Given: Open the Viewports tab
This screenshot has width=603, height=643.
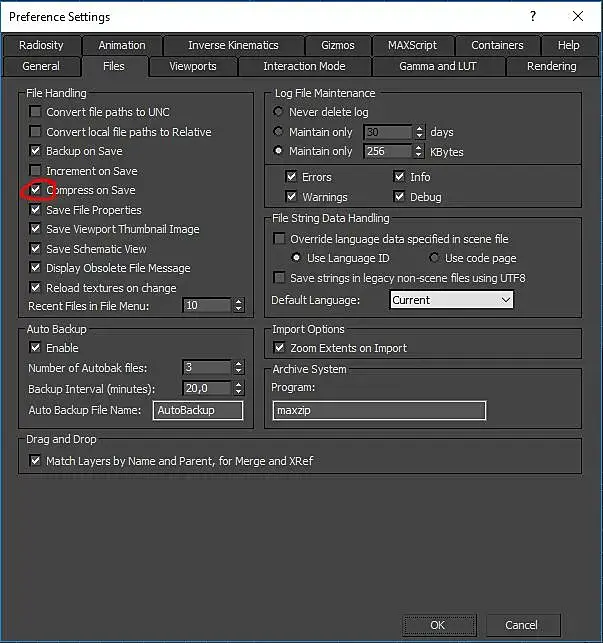Looking at the screenshot, I should point(193,66).
